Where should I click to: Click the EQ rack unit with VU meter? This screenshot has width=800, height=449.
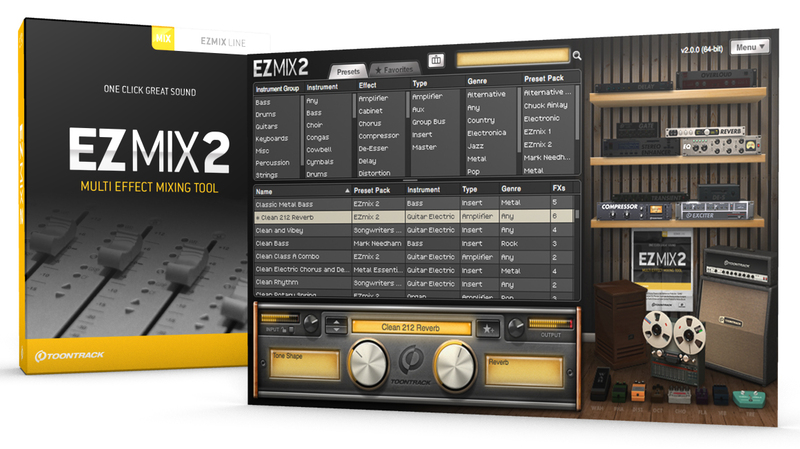pos(721,146)
